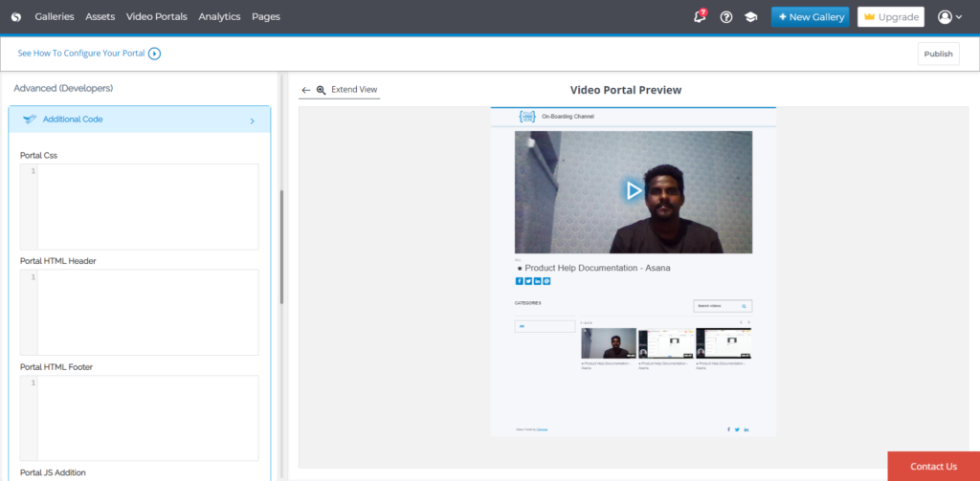Click the Contact Us button
This screenshot has width=980, height=481.
[x=933, y=467]
